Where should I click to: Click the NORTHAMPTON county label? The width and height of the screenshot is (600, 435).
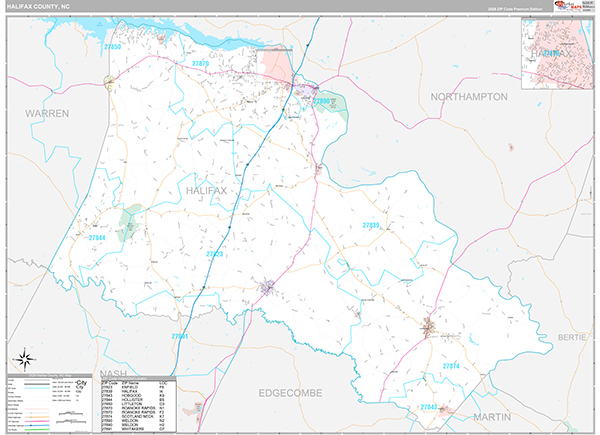pos(469,96)
